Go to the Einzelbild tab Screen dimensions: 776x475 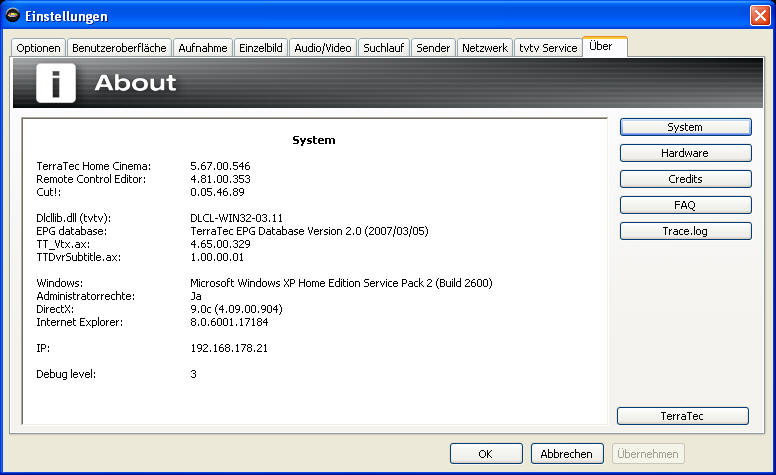261,48
